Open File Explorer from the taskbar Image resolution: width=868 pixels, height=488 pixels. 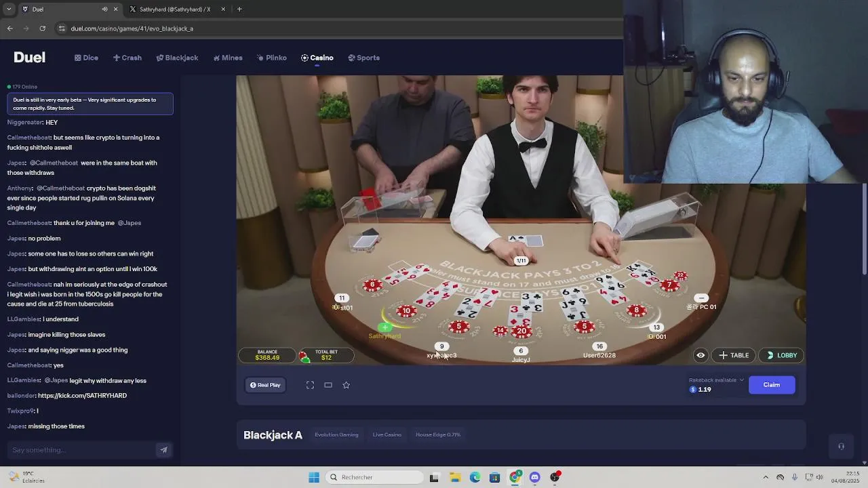click(455, 477)
